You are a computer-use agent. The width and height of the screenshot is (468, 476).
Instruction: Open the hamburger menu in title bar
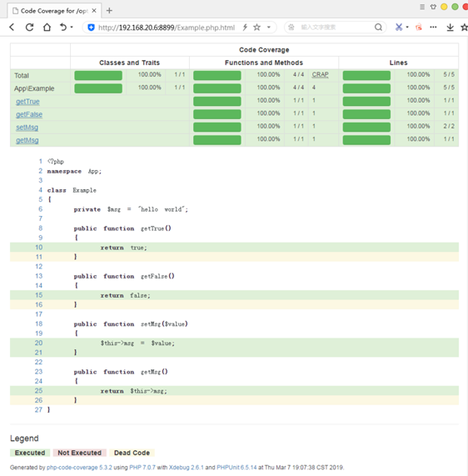coord(422,7)
